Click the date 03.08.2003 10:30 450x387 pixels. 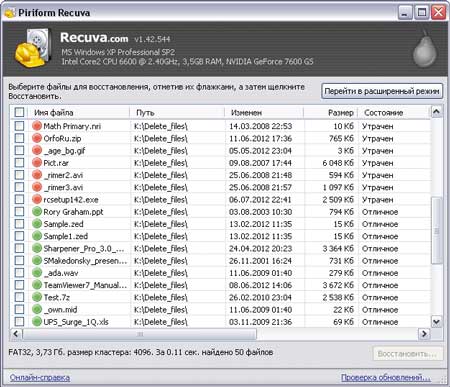click(x=260, y=212)
